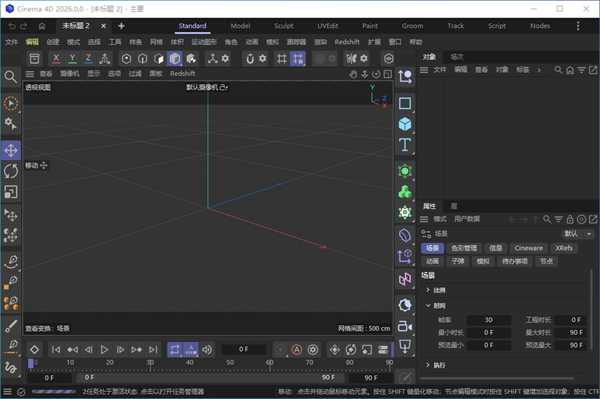Select the XRefs attribute tab
Viewport: 600px width, 399px height.
(564, 248)
